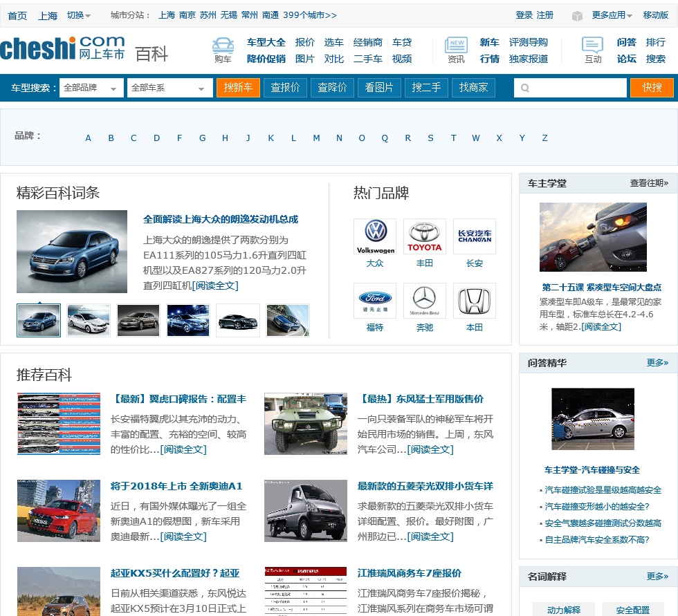This screenshot has height=616, width=678.
Task: Open the Toyota brand logo
Action: pyautogui.click(x=425, y=236)
